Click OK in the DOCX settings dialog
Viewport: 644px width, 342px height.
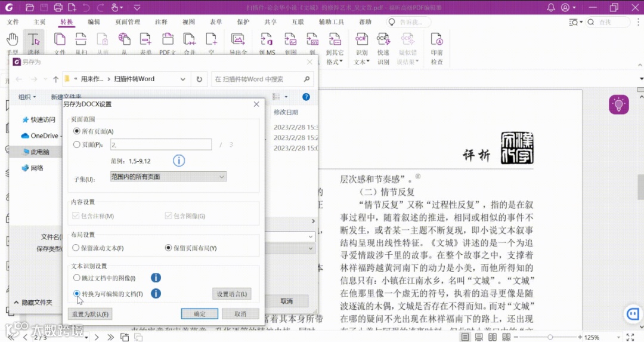click(200, 313)
